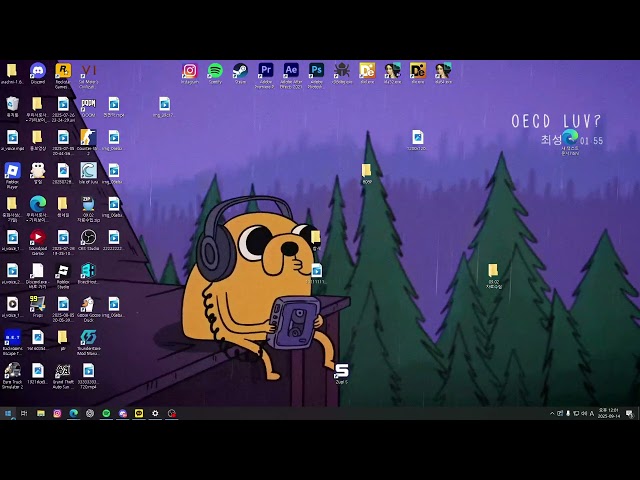
Task: Open the Settings gear on the taskbar
Action: click(155, 413)
